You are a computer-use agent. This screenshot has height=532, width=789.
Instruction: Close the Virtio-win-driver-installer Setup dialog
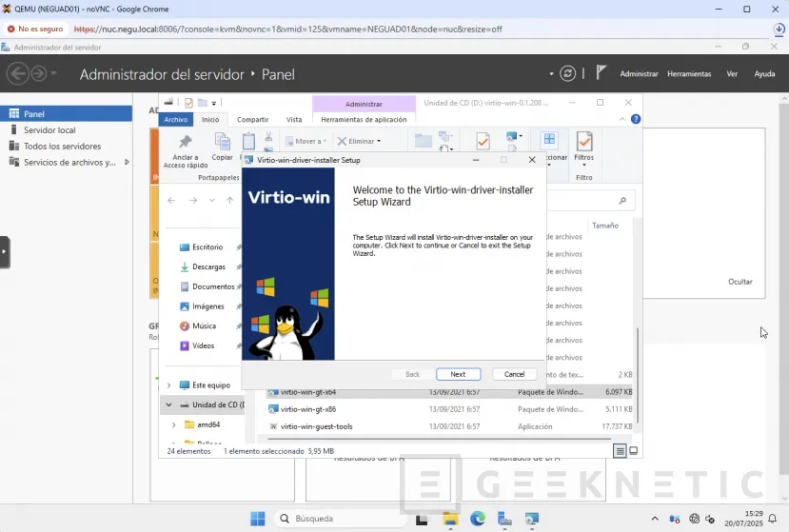(532, 160)
